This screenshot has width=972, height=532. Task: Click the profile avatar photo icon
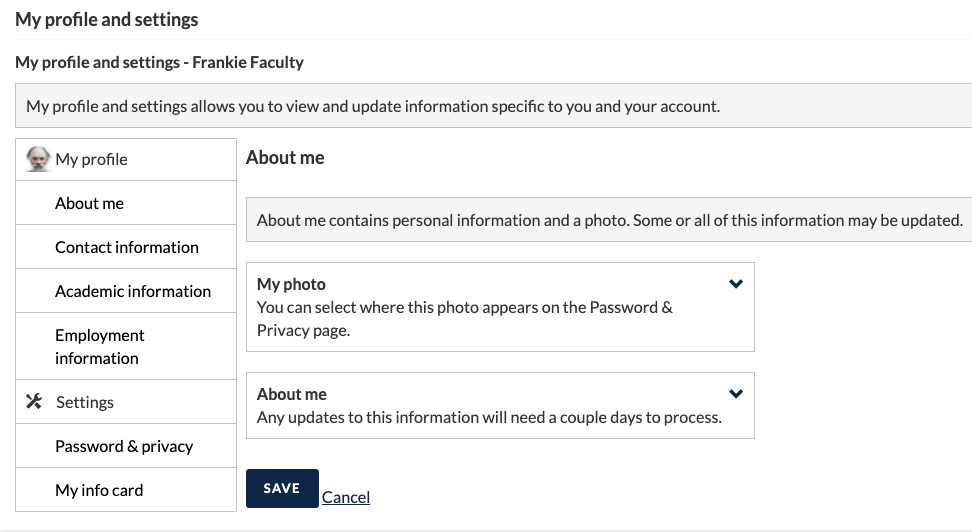pos(38,159)
